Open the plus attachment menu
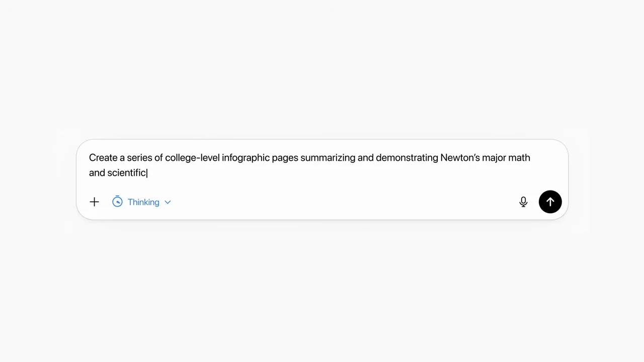The height and width of the screenshot is (362, 644). coord(94,202)
